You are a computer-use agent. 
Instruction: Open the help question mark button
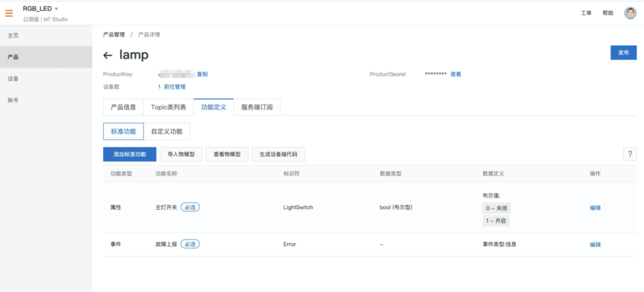coord(630,154)
